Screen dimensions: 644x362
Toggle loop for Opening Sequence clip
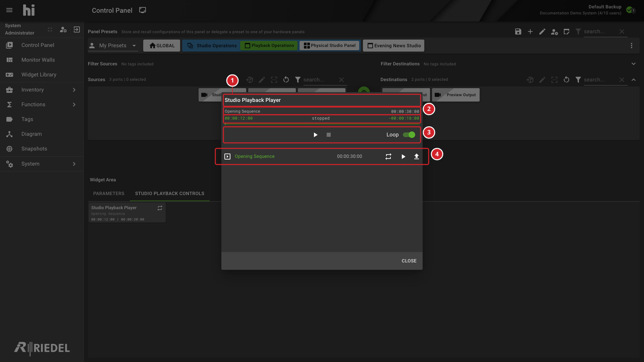[x=388, y=157]
